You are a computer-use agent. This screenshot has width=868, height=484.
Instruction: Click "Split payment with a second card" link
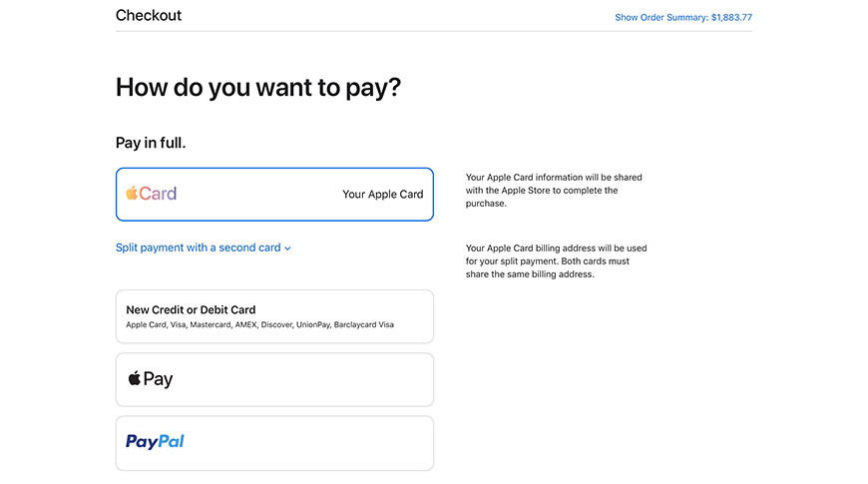(198, 247)
